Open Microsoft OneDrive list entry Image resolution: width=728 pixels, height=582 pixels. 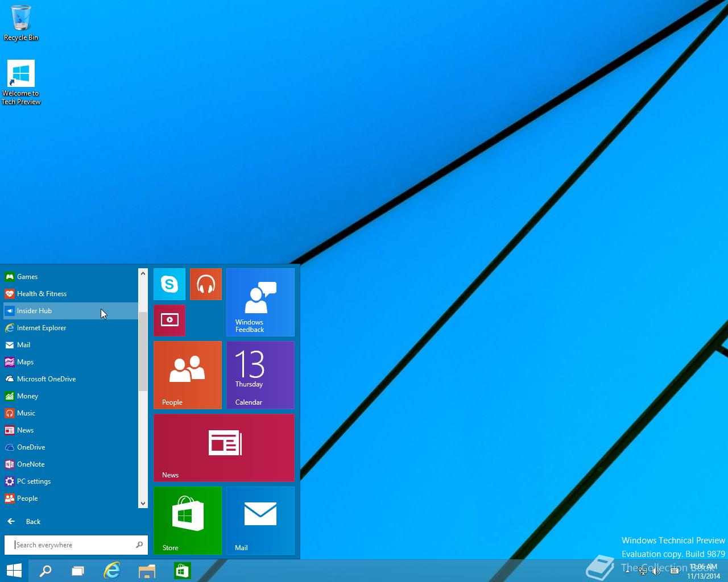71,379
